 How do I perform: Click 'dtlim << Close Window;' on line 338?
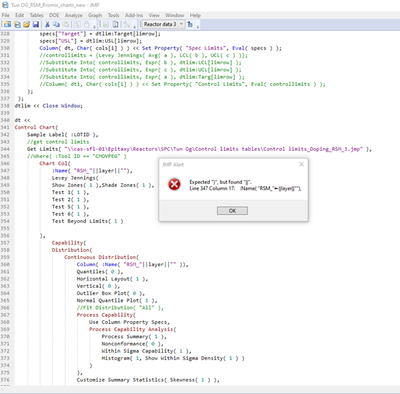click(x=49, y=106)
